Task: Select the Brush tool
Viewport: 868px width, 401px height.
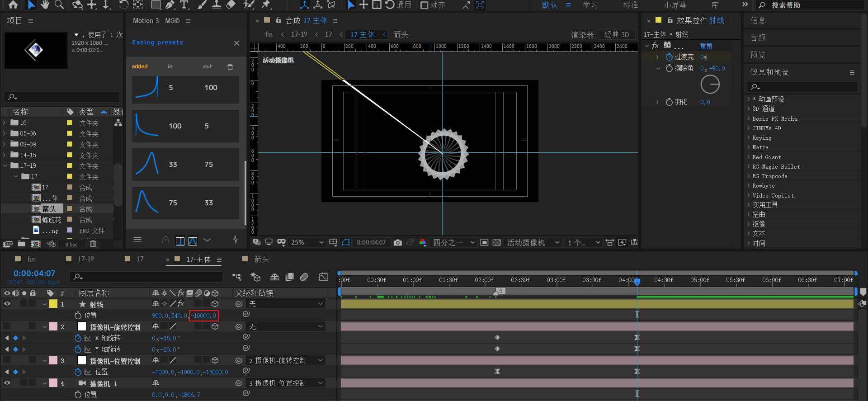Action: click(x=202, y=5)
